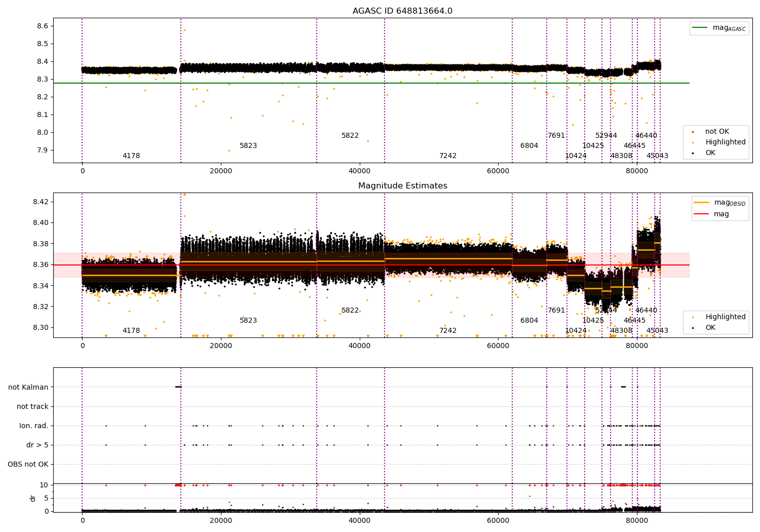Screen dimensions: 760x532
Task: Click obsid label '45043' in middle plot
Action: (x=658, y=331)
